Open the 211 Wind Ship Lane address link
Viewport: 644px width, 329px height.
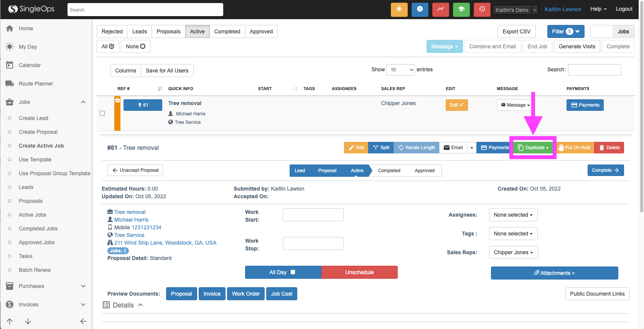(x=165, y=243)
